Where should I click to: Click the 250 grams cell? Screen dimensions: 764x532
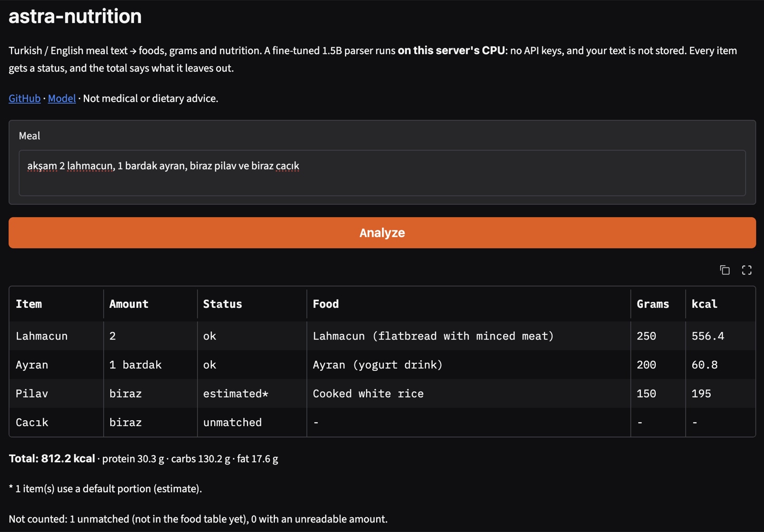(x=658, y=336)
